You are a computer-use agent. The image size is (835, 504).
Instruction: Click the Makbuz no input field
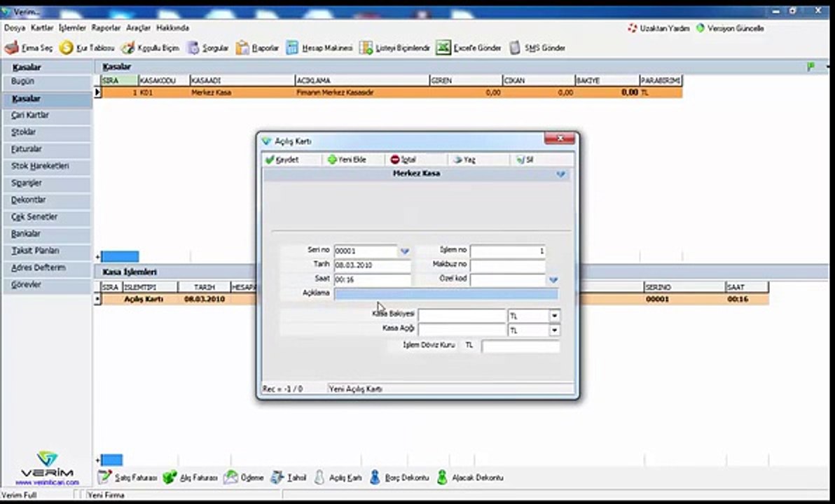coord(507,265)
